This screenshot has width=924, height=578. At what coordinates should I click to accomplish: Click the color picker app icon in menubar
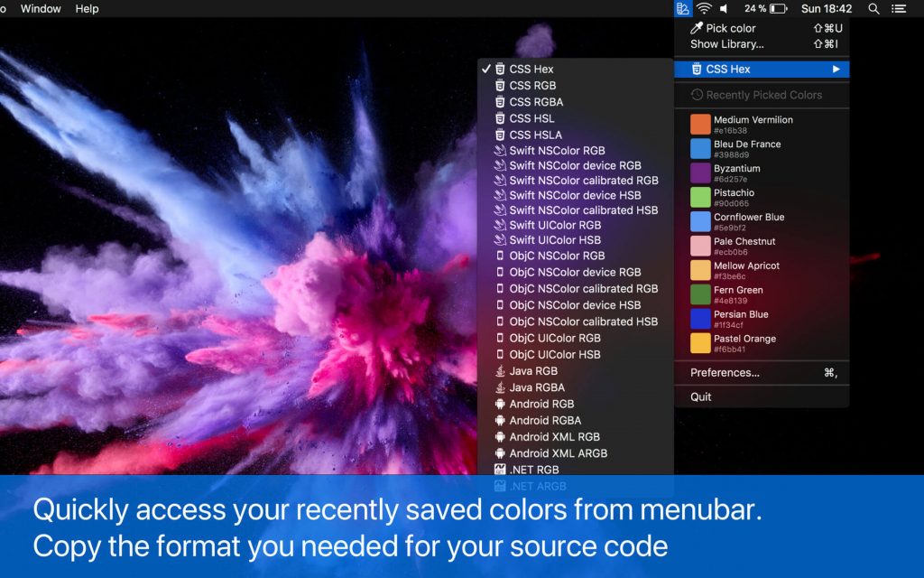pos(684,8)
